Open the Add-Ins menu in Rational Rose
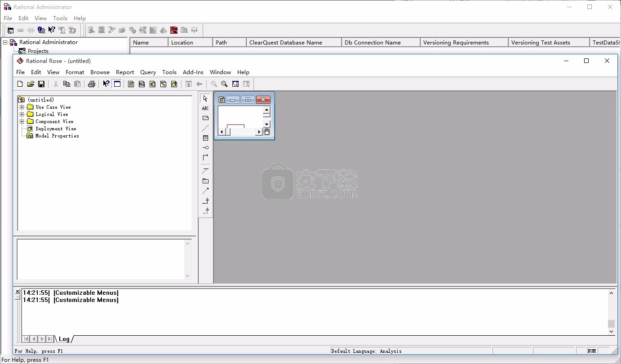Image resolution: width=621 pixels, height=364 pixels. tap(193, 72)
